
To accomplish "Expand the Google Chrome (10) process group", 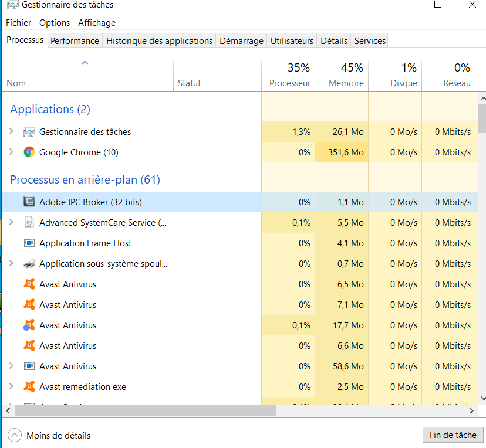I will pos(12,152).
